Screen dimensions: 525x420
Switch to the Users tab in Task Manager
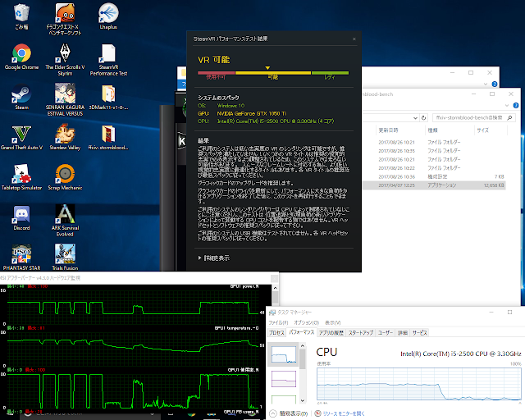386,332
